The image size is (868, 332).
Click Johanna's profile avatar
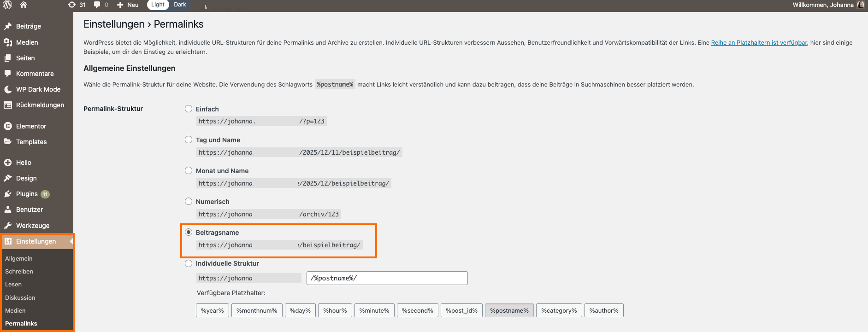pyautogui.click(x=860, y=5)
